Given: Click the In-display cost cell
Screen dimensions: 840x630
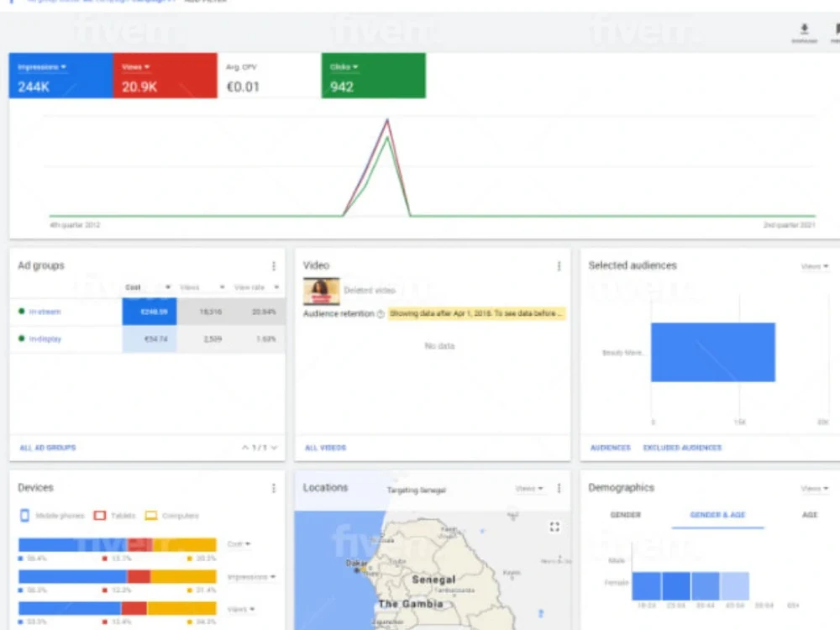Looking at the screenshot, I should (x=150, y=339).
